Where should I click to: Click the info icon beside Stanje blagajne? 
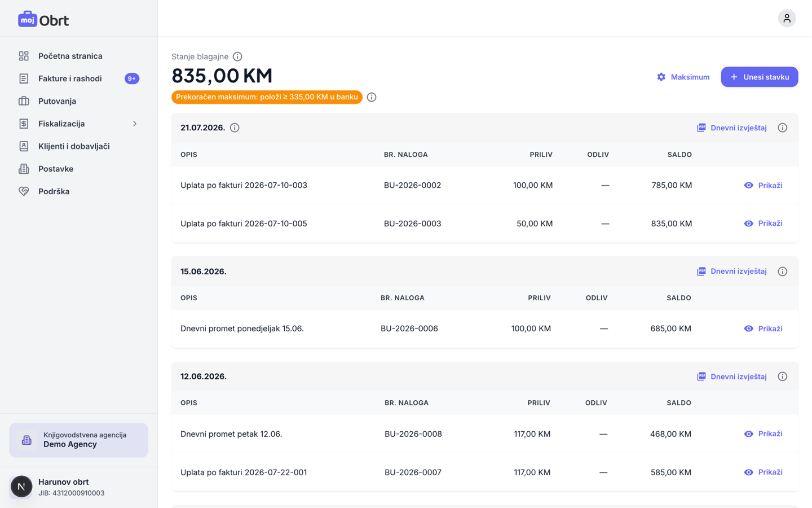point(237,56)
